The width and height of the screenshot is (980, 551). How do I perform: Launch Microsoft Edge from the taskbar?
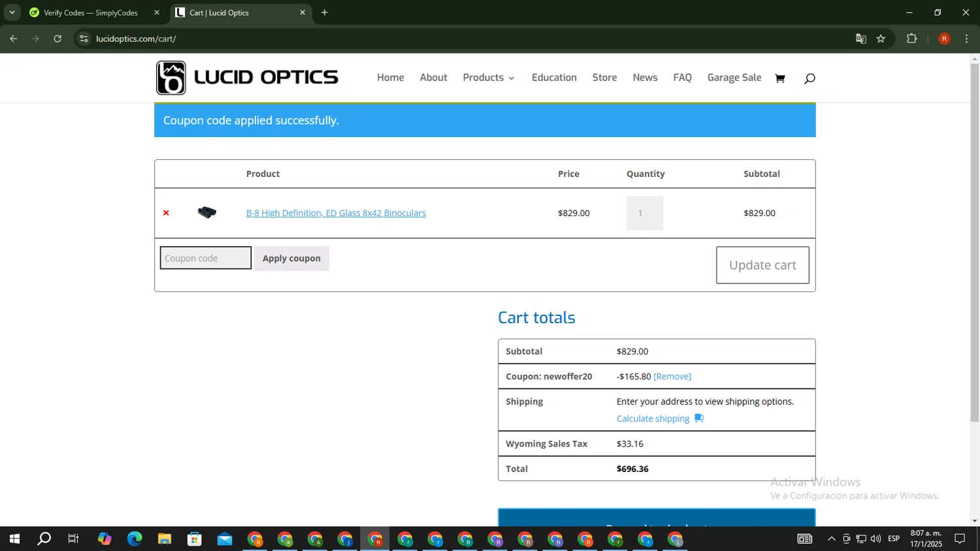click(135, 539)
